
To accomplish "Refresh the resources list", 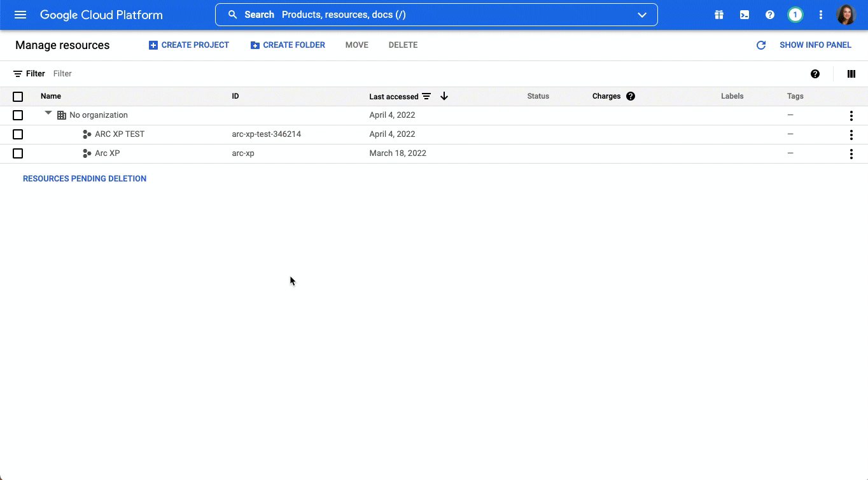I will [760, 45].
